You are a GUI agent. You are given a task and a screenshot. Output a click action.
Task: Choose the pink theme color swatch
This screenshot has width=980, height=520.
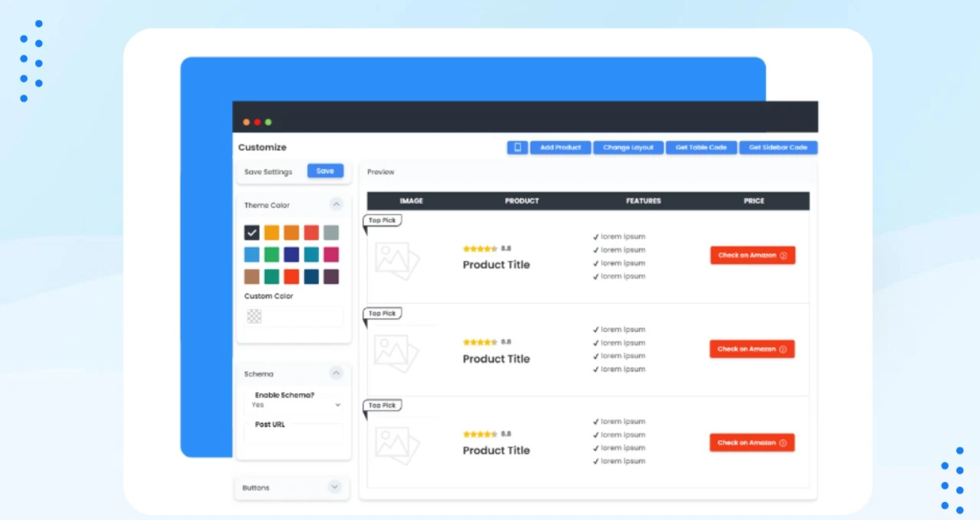(x=331, y=254)
